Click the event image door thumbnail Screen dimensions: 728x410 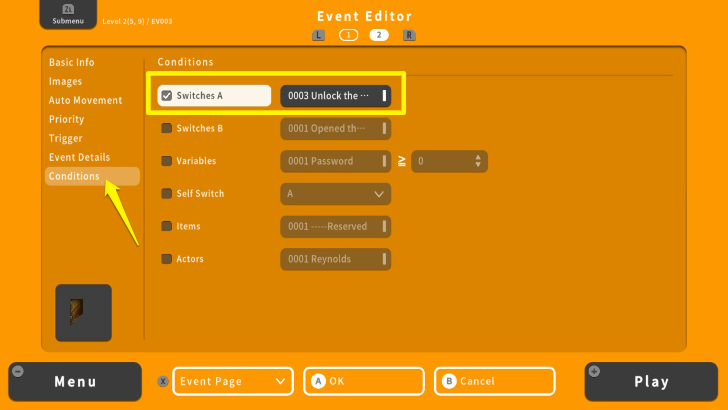point(84,312)
